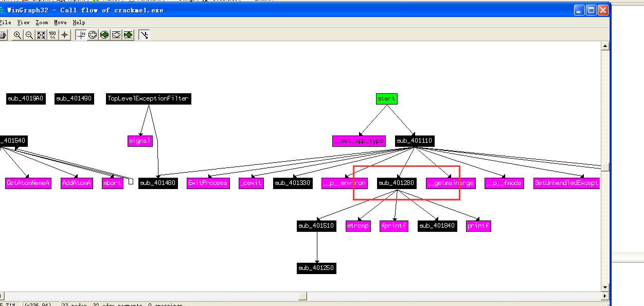The image size is (644, 306).
Task: Select the signal node
Action: pyautogui.click(x=140, y=141)
